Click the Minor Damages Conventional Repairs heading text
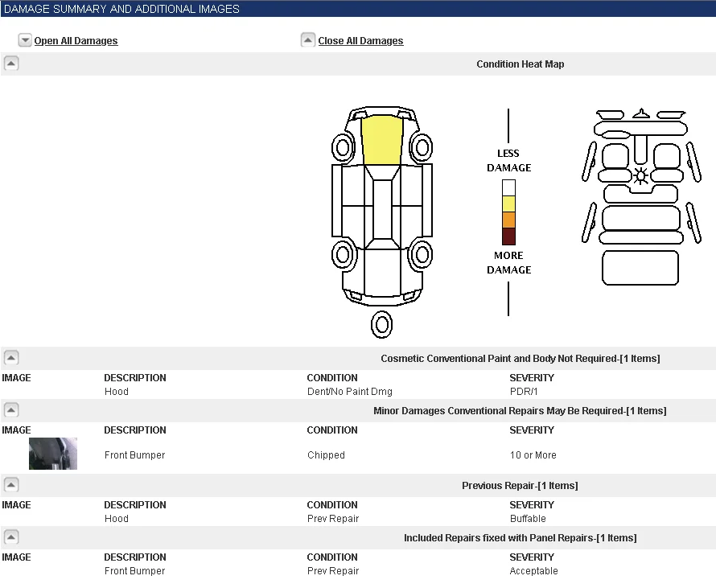The width and height of the screenshot is (716, 588). point(520,410)
